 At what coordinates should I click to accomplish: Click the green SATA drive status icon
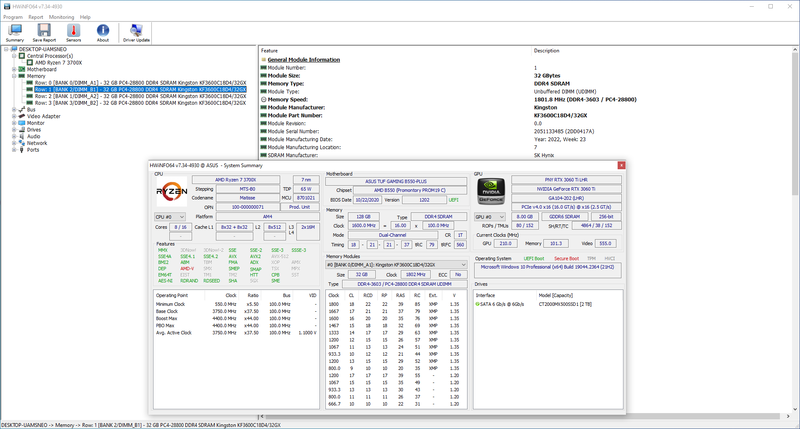pyautogui.click(x=478, y=305)
